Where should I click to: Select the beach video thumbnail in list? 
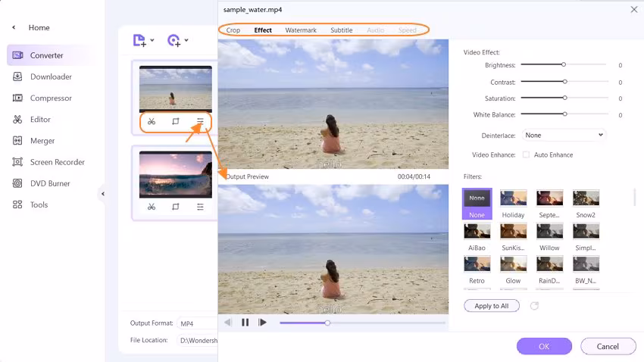click(x=176, y=89)
